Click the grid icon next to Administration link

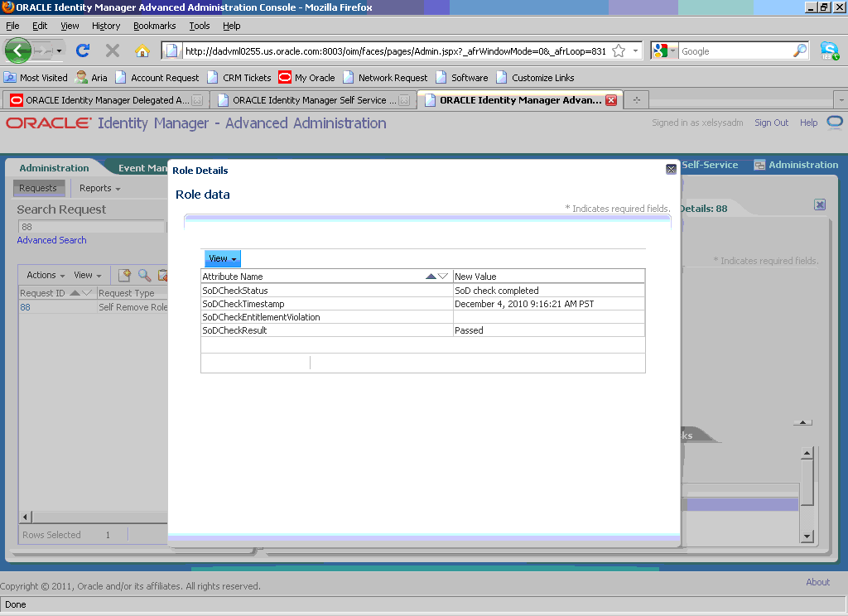[x=759, y=164]
